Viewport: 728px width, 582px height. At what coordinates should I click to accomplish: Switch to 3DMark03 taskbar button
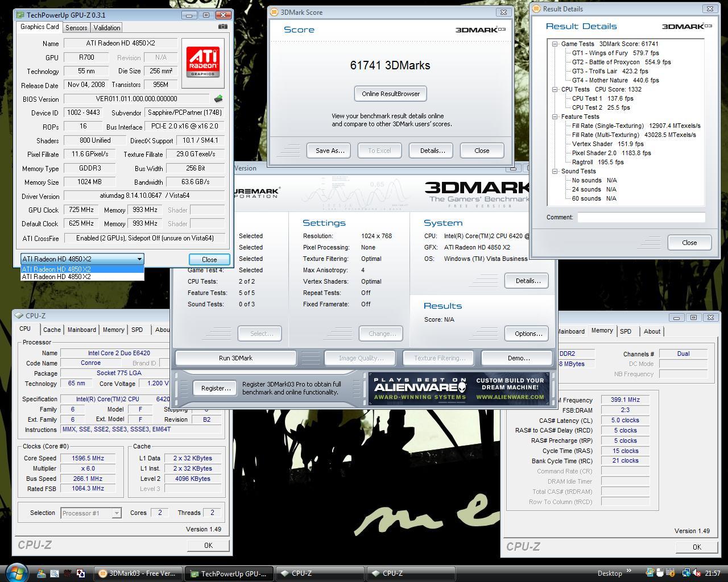point(138,573)
